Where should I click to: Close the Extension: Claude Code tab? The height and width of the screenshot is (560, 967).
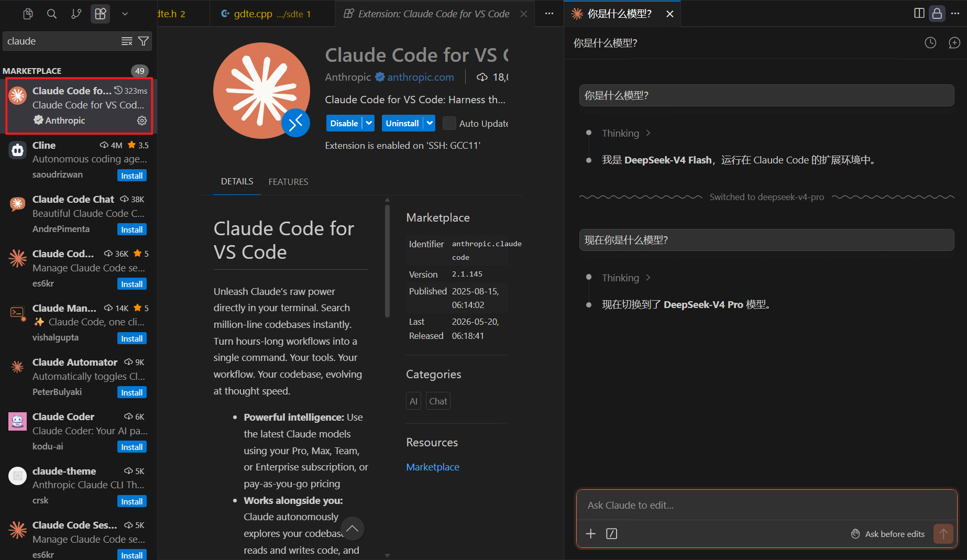point(524,14)
